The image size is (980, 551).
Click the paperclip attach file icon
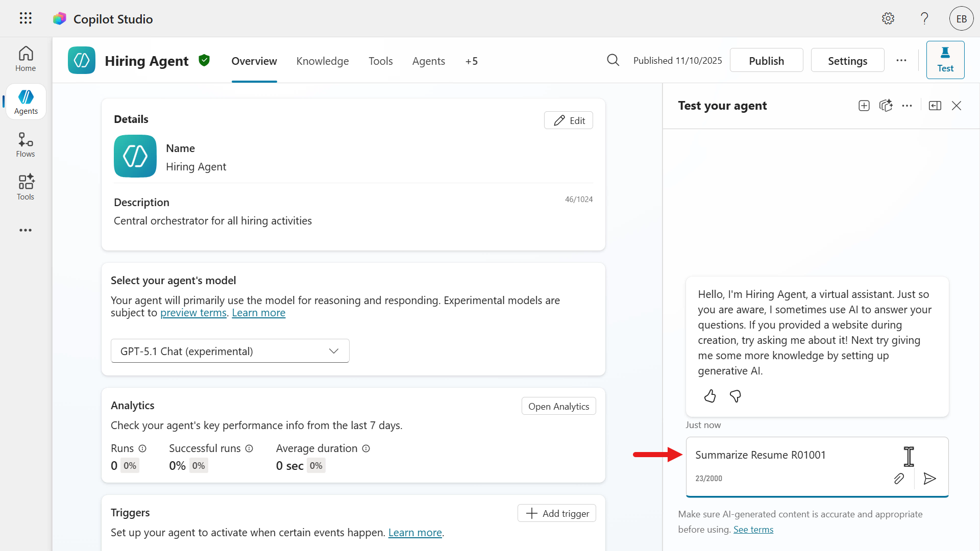(x=899, y=479)
